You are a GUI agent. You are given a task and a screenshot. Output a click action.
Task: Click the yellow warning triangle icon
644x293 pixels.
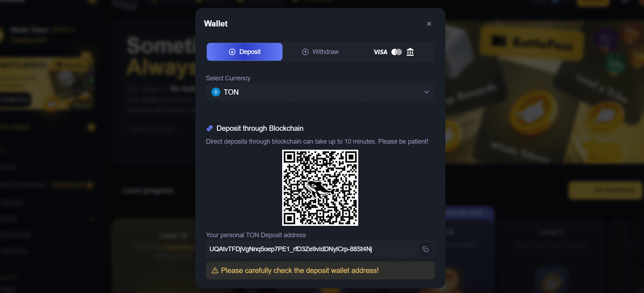[x=215, y=270]
